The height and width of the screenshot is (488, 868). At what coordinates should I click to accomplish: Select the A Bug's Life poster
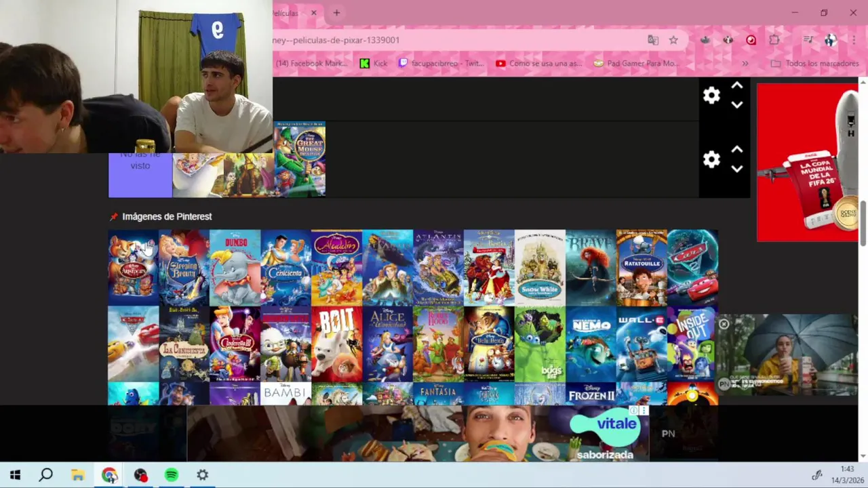(x=540, y=344)
